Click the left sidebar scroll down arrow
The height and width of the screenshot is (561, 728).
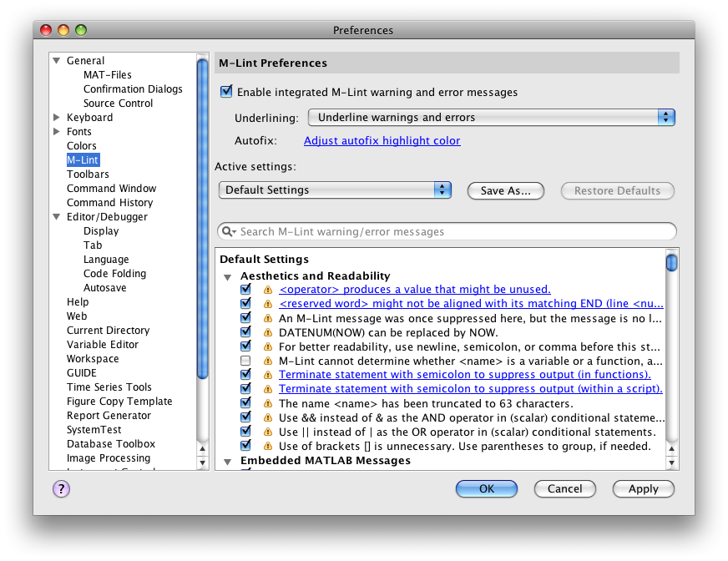(x=202, y=462)
